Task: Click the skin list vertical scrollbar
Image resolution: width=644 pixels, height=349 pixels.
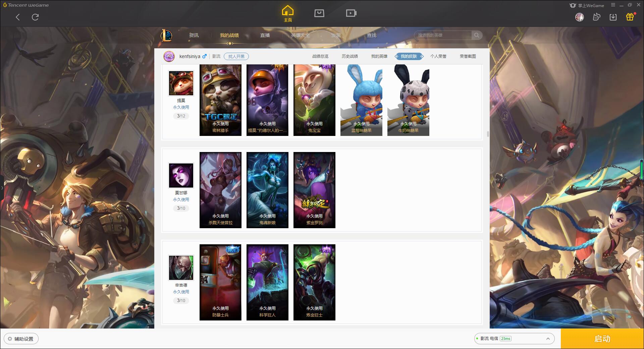Action: click(488, 134)
